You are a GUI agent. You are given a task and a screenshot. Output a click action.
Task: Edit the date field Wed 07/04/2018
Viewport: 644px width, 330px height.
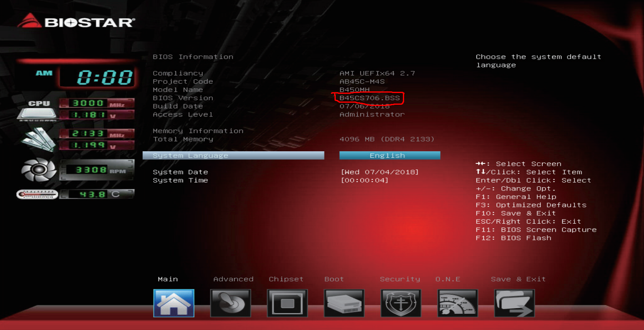(x=380, y=172)
